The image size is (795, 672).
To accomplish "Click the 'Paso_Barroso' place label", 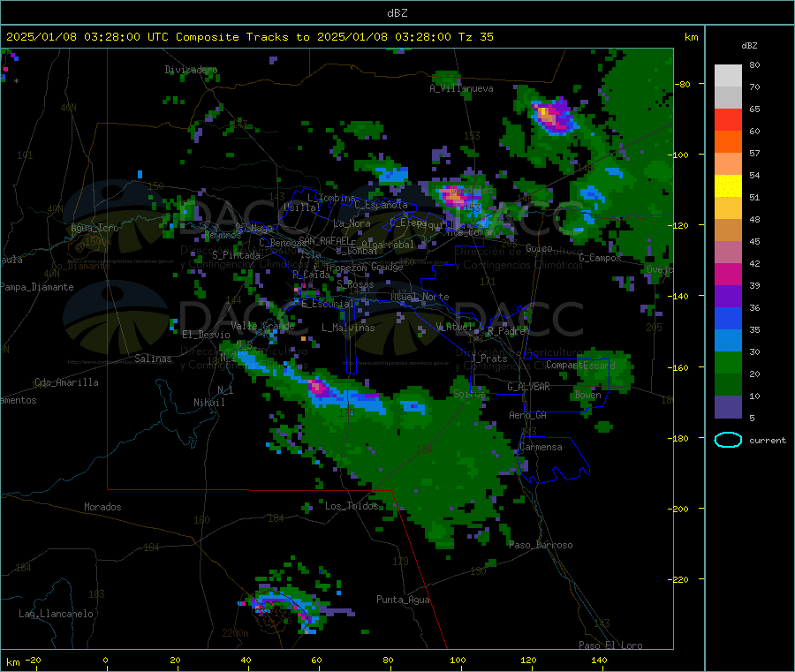I will click(541, 546).
